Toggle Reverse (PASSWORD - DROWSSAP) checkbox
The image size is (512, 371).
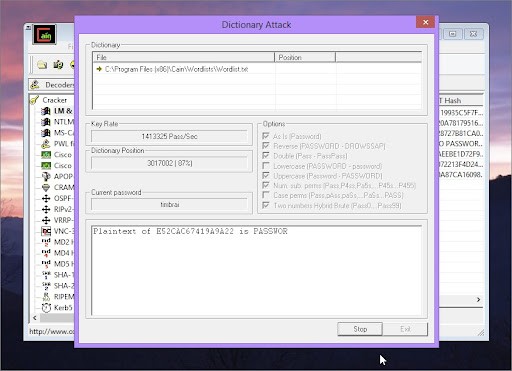click(x=266, y=146)
